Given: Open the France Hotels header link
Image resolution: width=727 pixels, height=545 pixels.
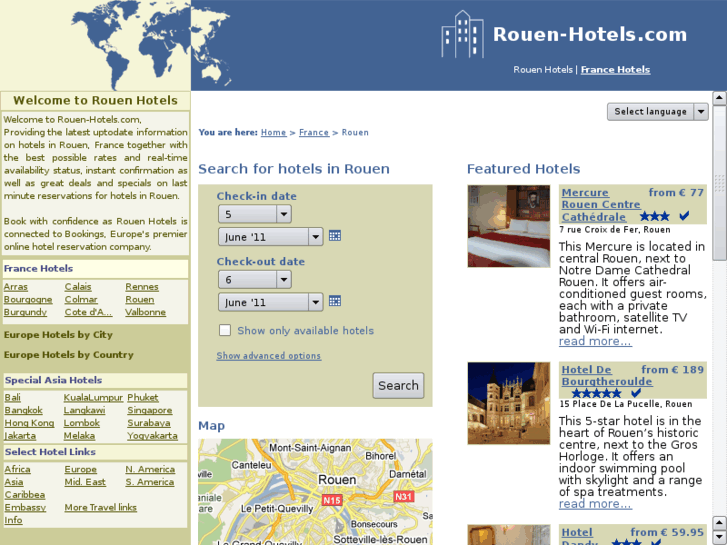Looking at the screenshot, I should [x=615, y=70].
